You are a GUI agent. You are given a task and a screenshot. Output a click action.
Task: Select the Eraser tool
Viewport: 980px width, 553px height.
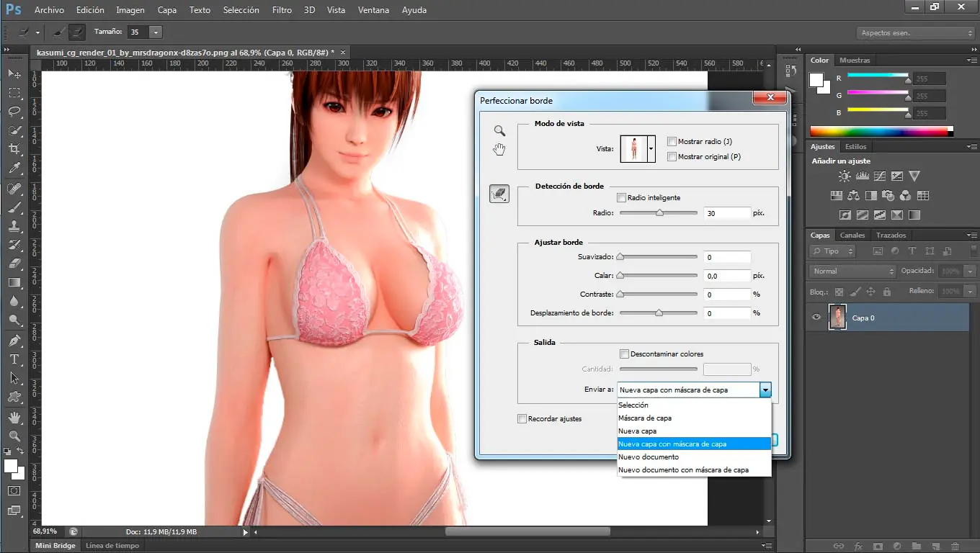(14, 264)
